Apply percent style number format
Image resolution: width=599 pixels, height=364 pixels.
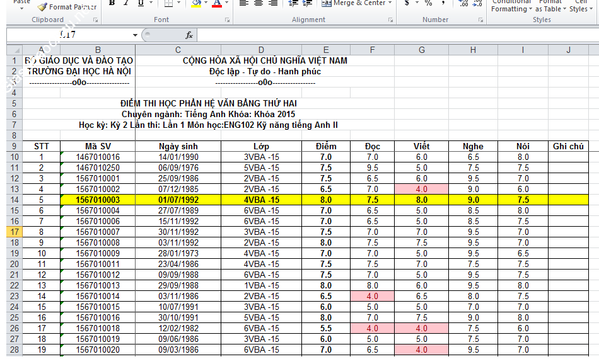click(428, 3)
